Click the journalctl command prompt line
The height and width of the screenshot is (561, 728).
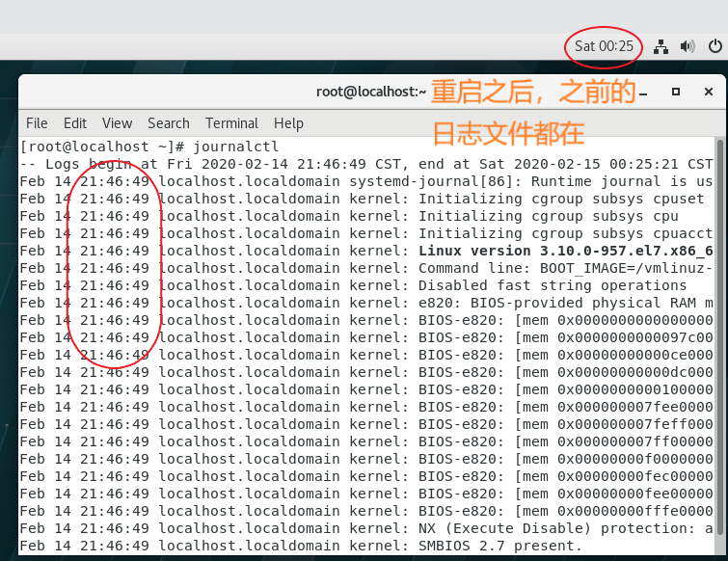click(149, 147)
